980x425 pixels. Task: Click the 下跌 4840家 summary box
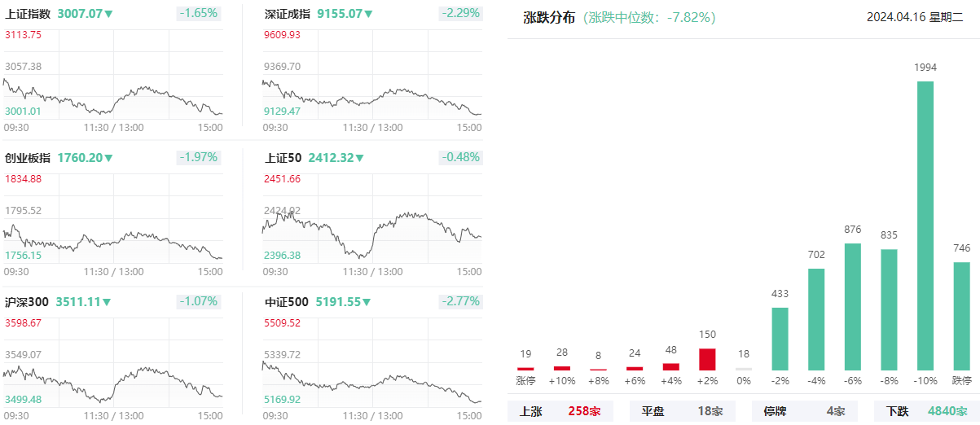[926, 411]
